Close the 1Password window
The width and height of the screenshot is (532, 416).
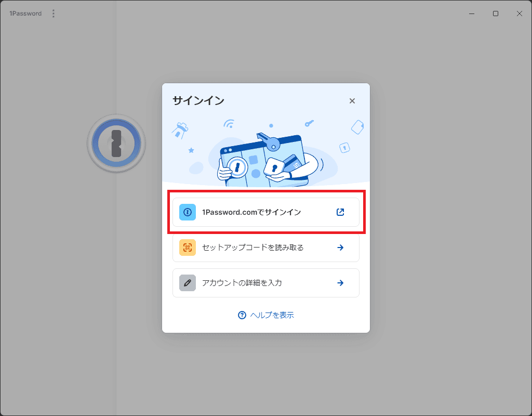[x=519, y=14]
